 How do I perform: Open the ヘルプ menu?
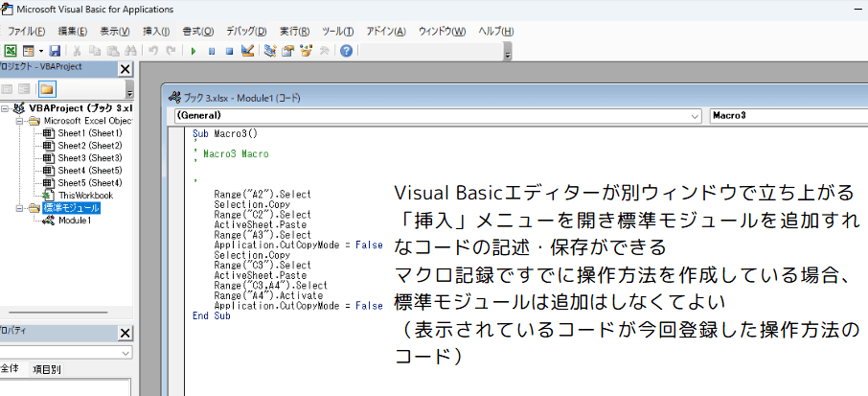496,31
